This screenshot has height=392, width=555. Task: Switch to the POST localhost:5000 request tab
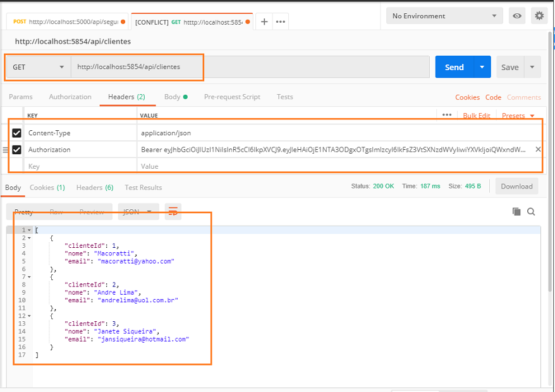point(68,21)
